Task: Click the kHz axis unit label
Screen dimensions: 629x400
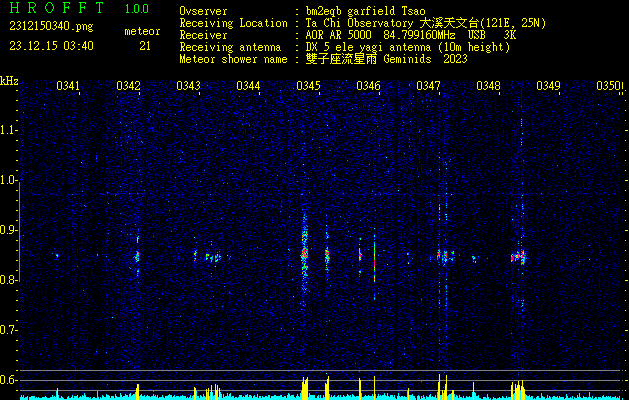Action: click(9, 81)
